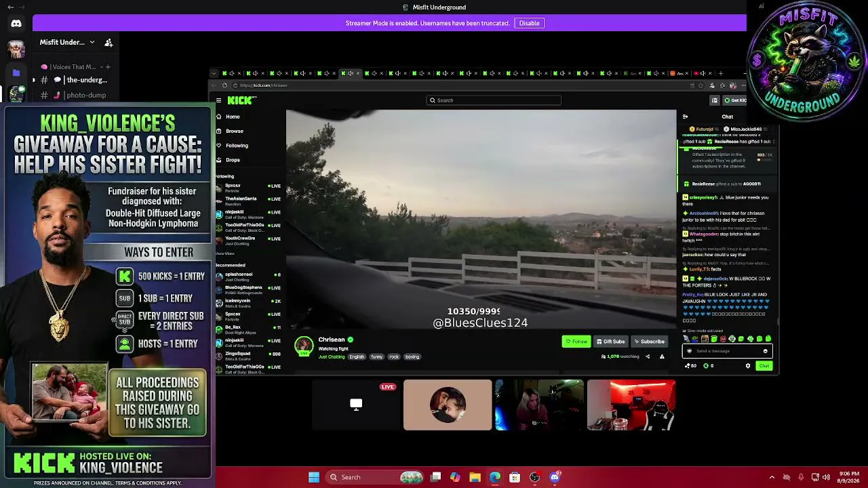868x488 pixels.
Task: Send message with green Chat button
Action: point(764,366)
